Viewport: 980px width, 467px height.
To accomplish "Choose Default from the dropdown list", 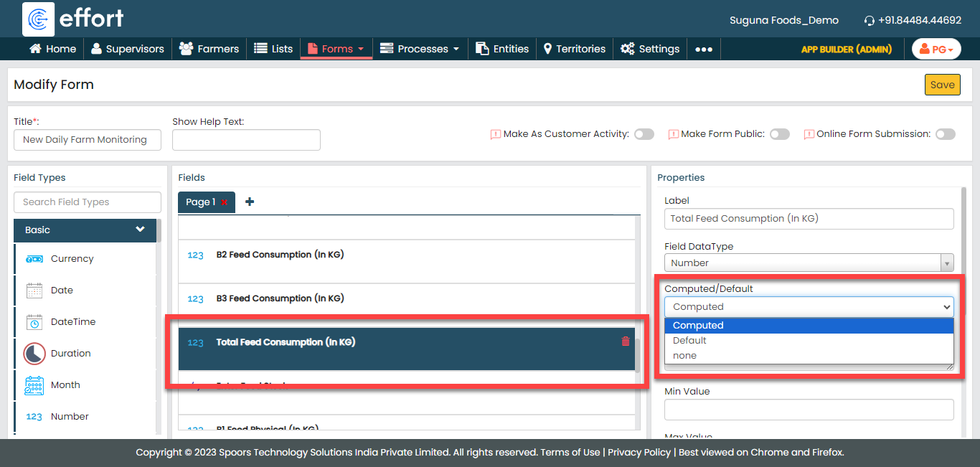I will 689,341.
